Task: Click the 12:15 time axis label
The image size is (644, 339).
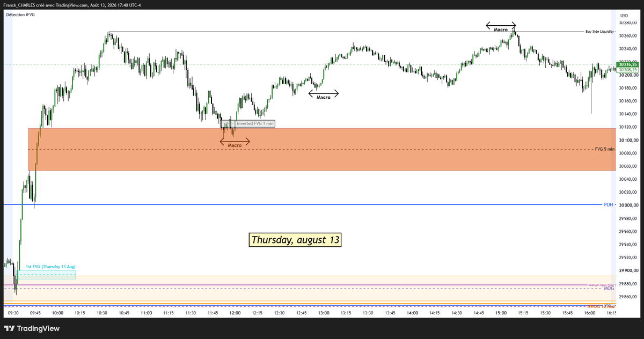Action: [257, 312]
